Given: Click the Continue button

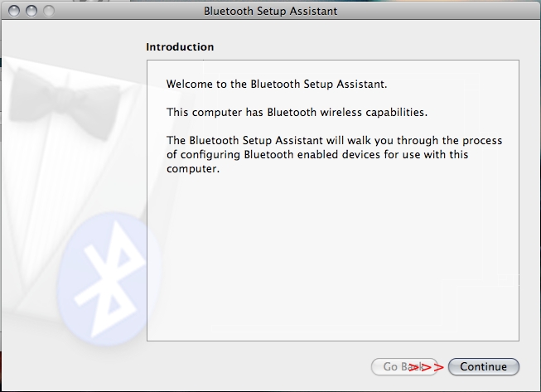Looking at the screenshot, I should [x=483, y=366].
